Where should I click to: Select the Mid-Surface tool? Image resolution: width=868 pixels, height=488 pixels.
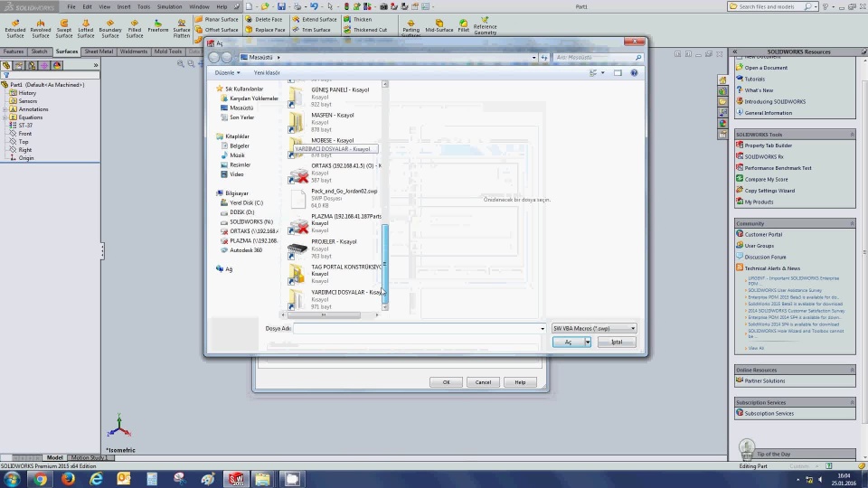click(x=439, y=26)
